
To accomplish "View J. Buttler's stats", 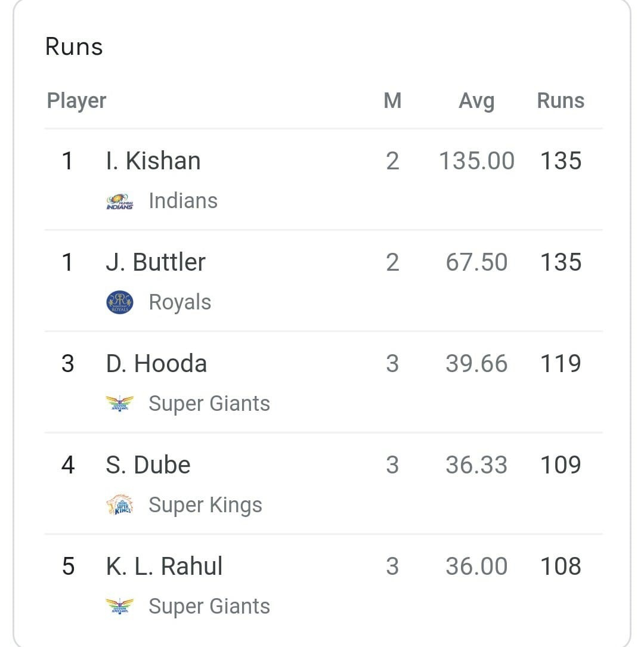I will tap(156, 261).
